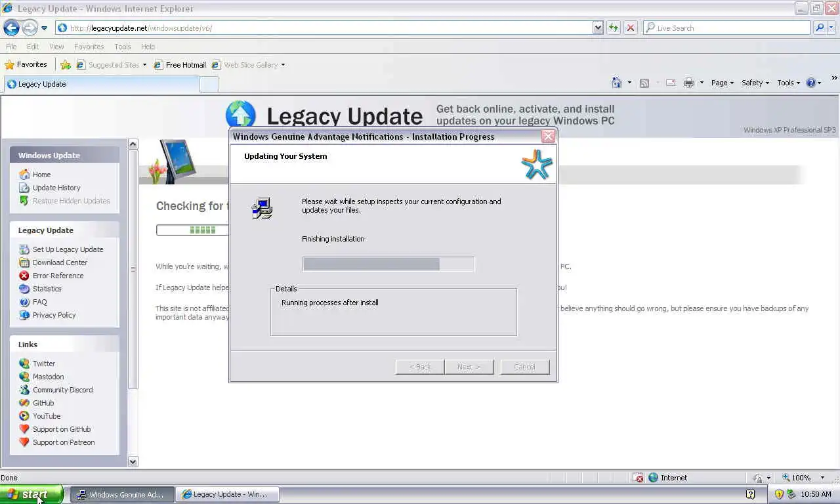The width and height of the screenshot is (840, 504).
Task: Open the View menu
Action: click(x=56, y=47)
